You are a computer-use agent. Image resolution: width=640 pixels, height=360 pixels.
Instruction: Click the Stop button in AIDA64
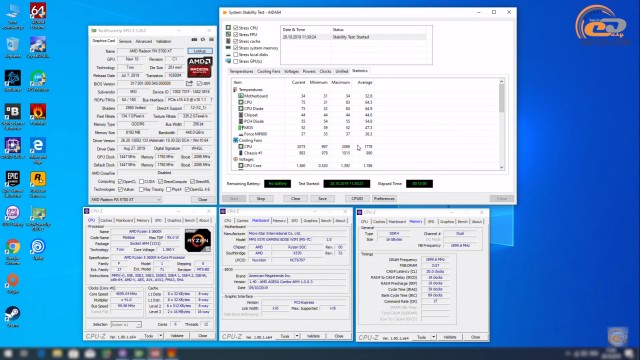pos(261,199)
